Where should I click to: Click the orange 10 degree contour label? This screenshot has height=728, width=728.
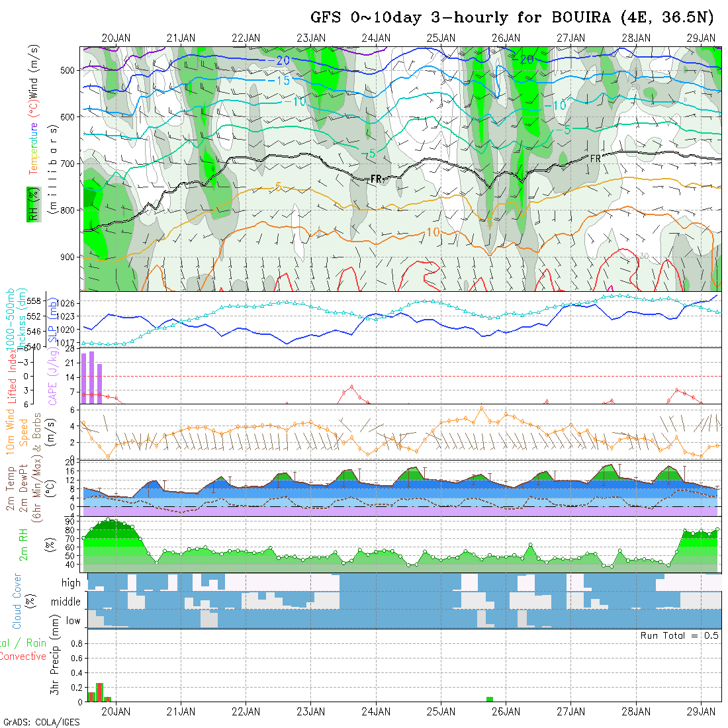pyautogui.click(x=433, y=232)
